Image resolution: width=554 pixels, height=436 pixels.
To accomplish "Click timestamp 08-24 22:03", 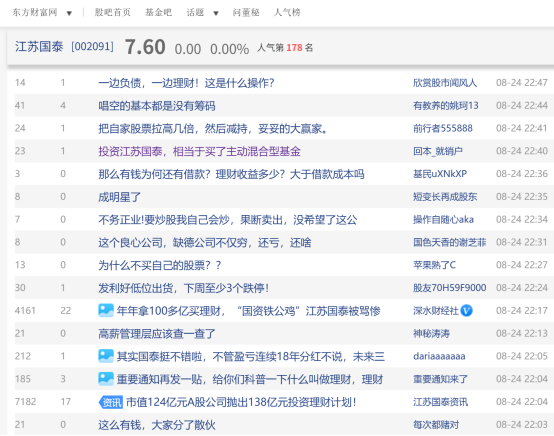I will (x=521, y=424).
